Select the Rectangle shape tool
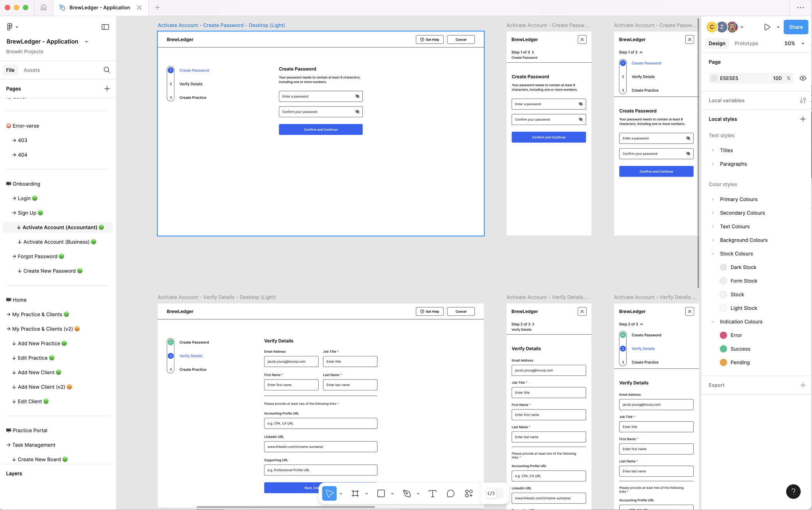Screen dimensions: 812x510 [x=381, y=493]
